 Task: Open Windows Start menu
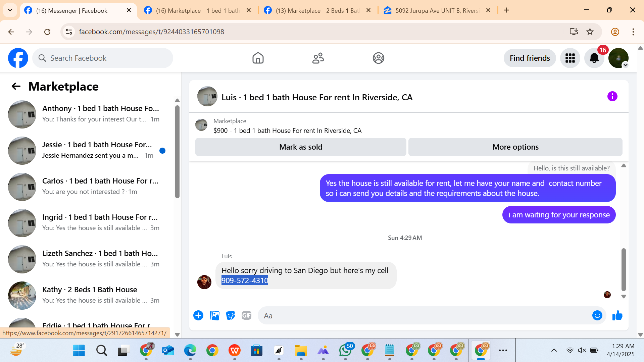click(x=79, y=350)
